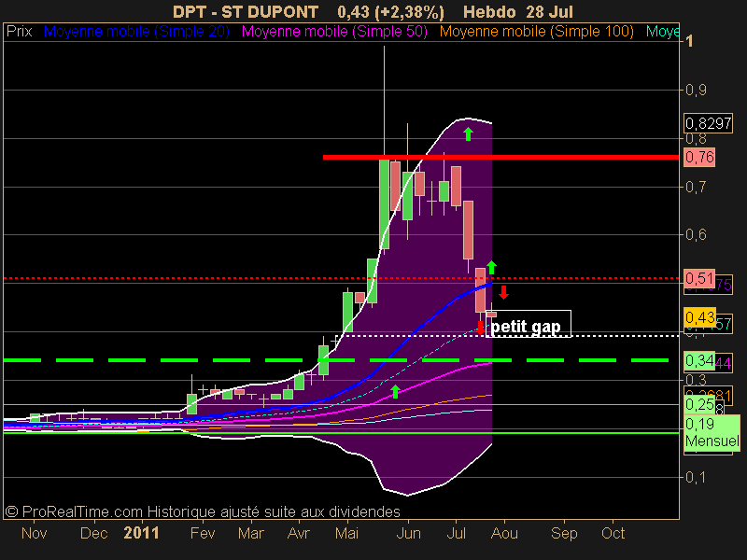The width and height of the screenshot is (747, 560).
Task: Select "Moyenne mobile (Simple 50)" legend entry
Action: (334, 32)
